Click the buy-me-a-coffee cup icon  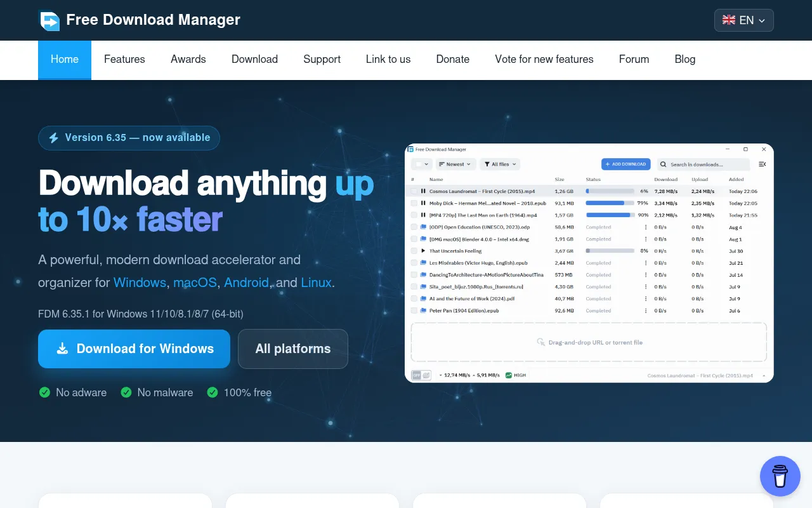click(780, 476)
